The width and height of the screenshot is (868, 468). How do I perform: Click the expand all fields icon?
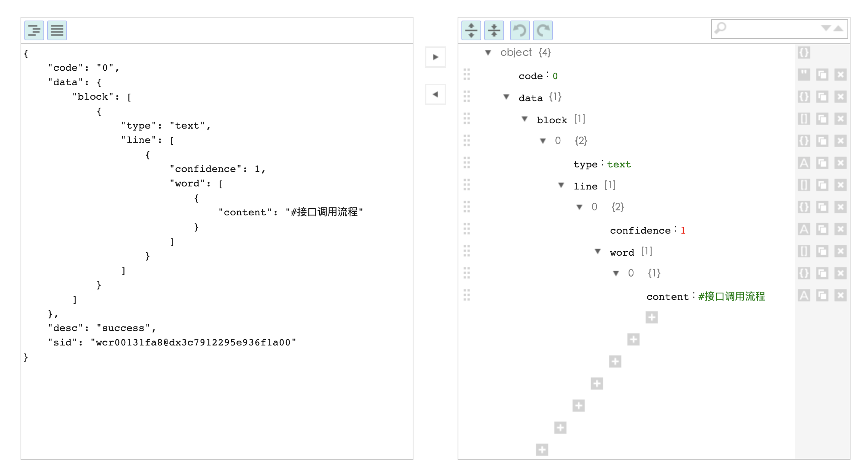pyautogui.click(x=471, y=30)
